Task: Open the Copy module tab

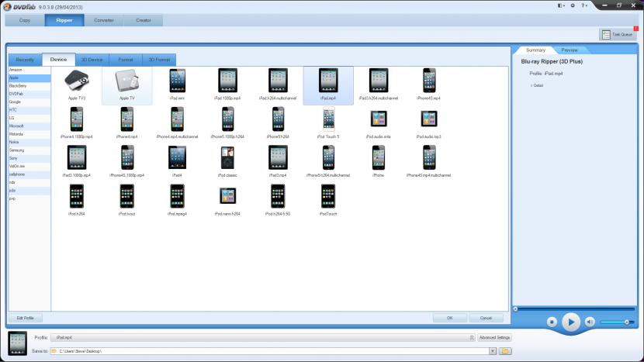Action: [25, 20]
